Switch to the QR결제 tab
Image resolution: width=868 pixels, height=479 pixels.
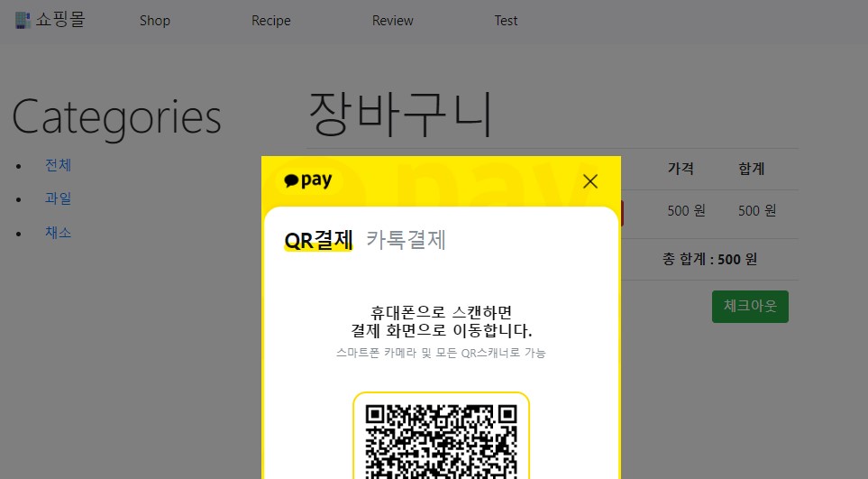click(x=318, y=240)
